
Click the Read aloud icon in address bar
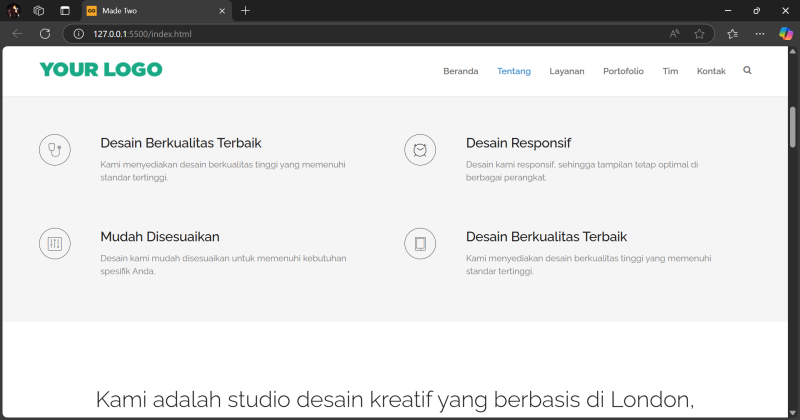click(675, 33)
